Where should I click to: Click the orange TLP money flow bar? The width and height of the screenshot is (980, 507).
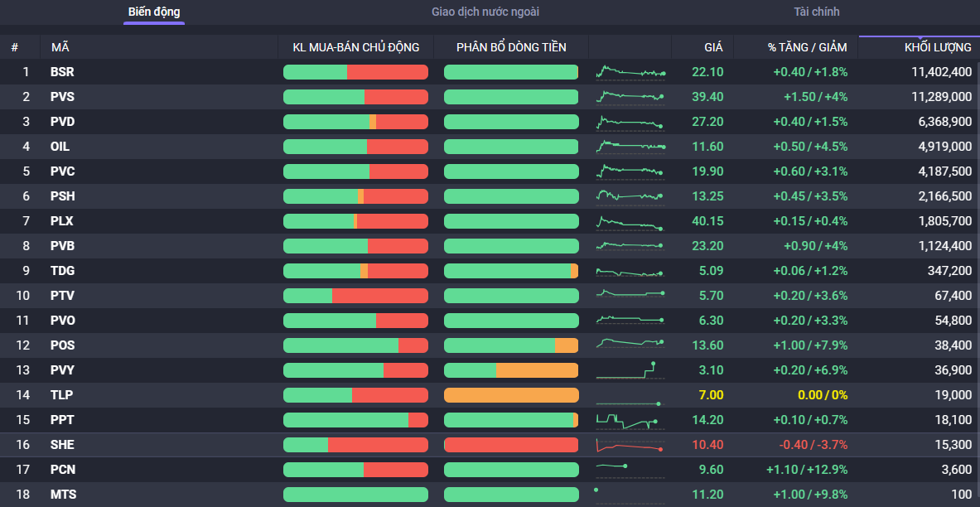(511, 395)
